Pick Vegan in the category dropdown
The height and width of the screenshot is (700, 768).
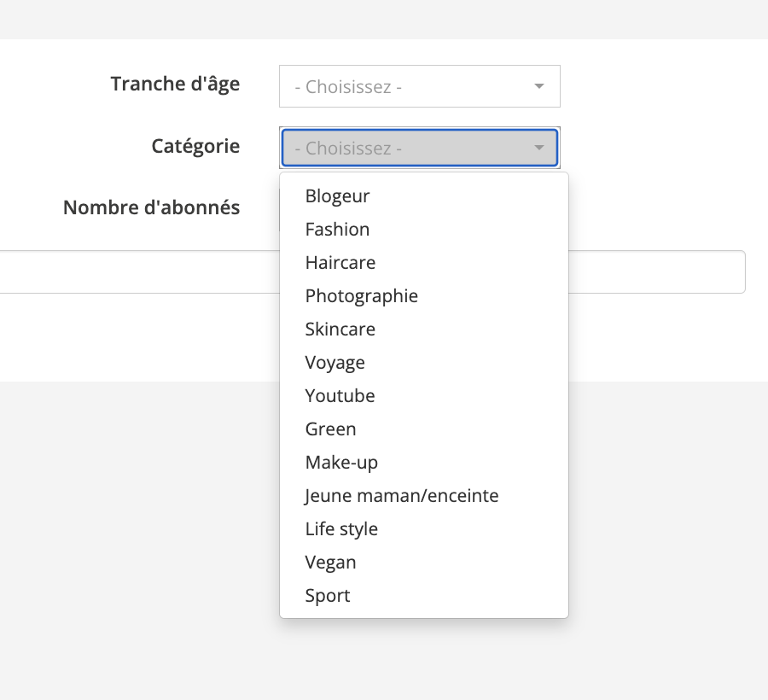point(331,563)
